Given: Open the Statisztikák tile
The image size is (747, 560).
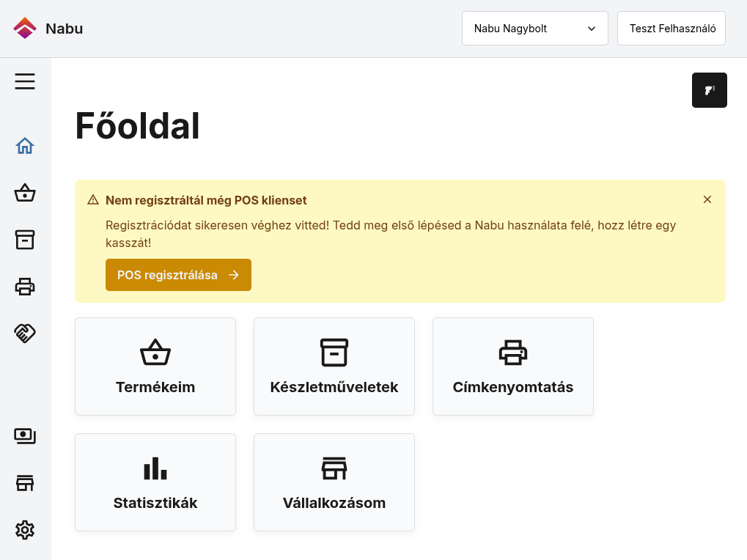Looking at the screenshot, I should (x=155, y=482).
